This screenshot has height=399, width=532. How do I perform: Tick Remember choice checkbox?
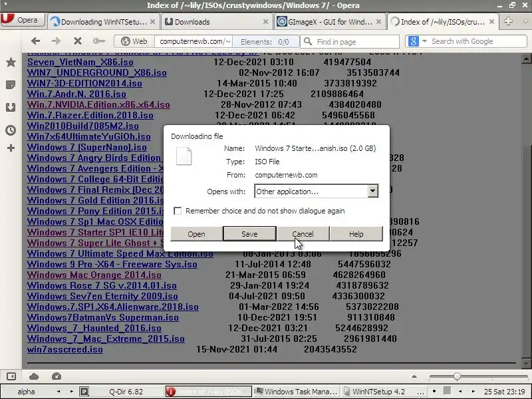click(178, 211)
